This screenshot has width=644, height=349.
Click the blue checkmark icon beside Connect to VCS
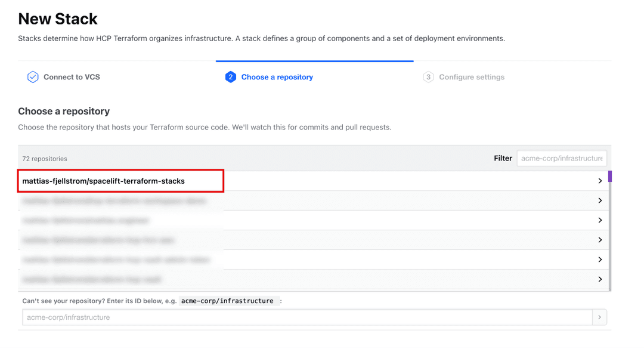(x=33, y=76)
